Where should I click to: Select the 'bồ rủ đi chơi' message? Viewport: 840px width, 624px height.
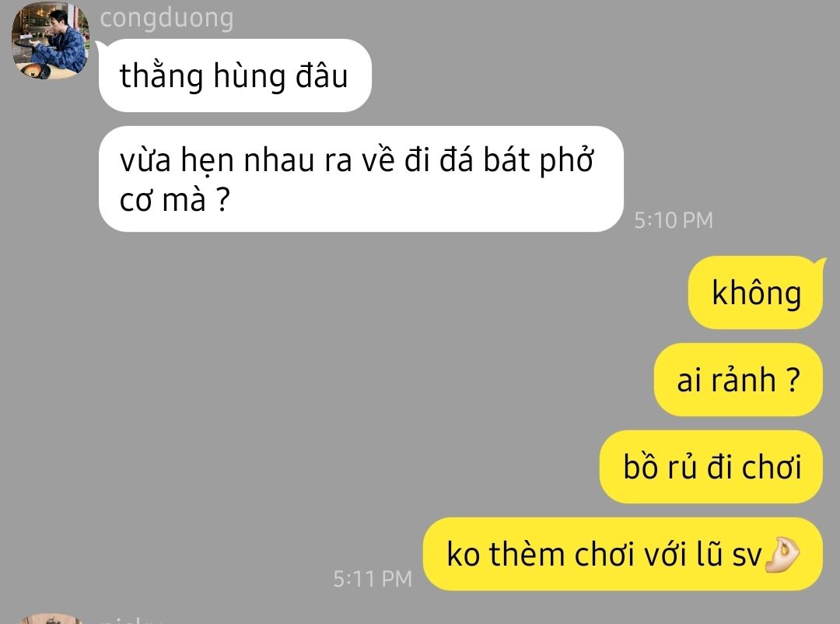pos(711,466)
